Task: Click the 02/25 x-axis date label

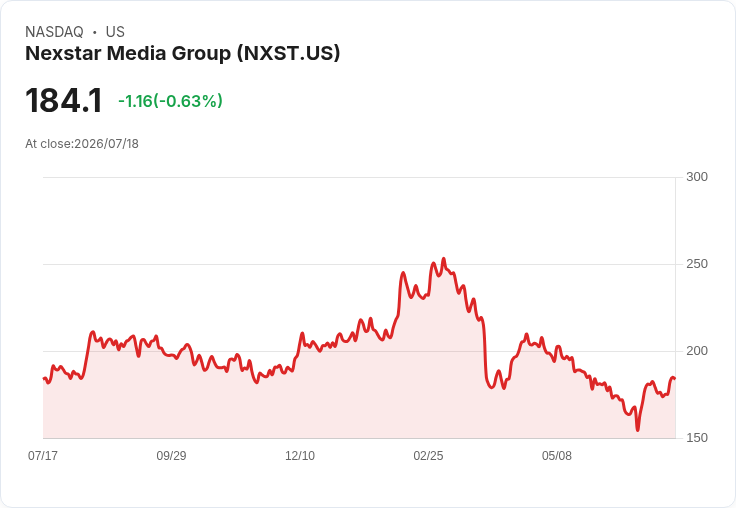Action: coord(428,455)
